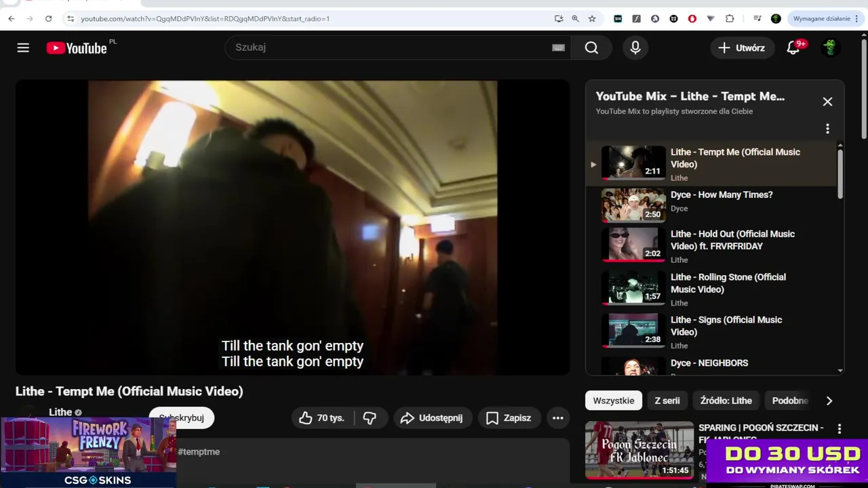The height and width of the screenshot is (488, 868).
Task: Click the video title text
Action: pos(129,391)
